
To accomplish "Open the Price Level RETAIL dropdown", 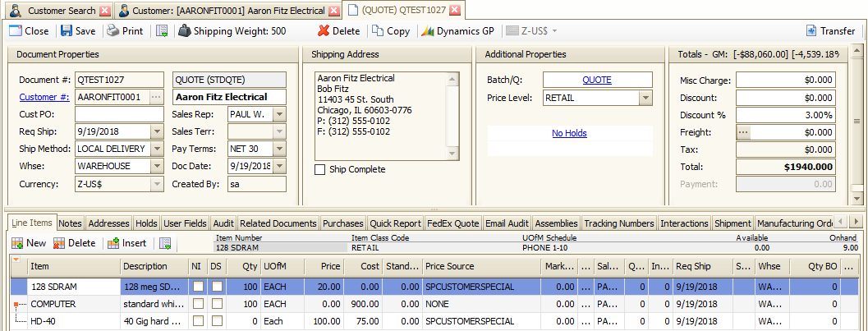I will 645,98.
